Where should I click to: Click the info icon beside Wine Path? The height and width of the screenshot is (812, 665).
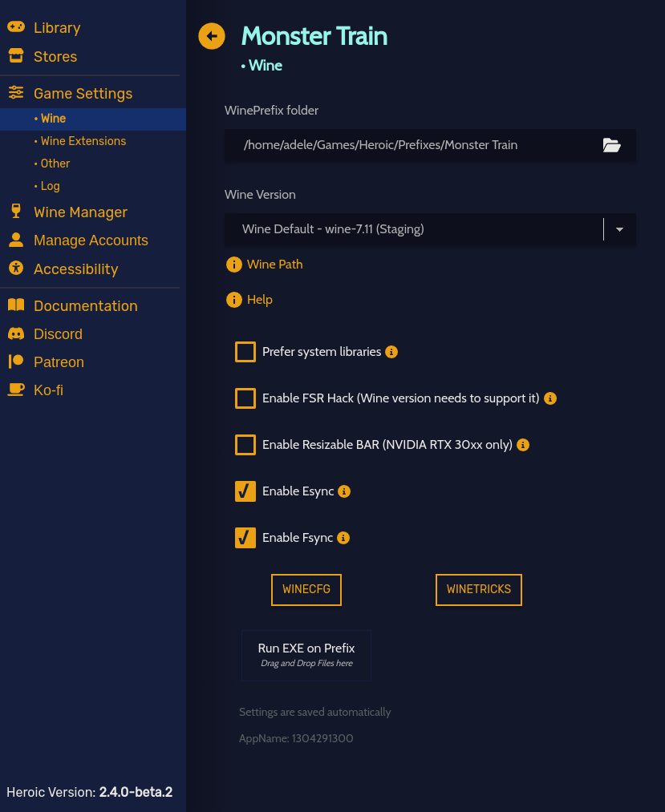[x=233, y=265]
